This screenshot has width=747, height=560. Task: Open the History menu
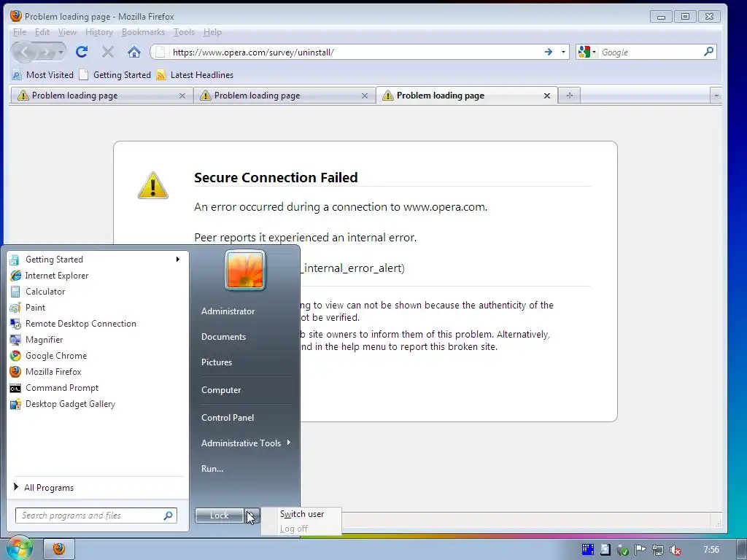(98, 32)
